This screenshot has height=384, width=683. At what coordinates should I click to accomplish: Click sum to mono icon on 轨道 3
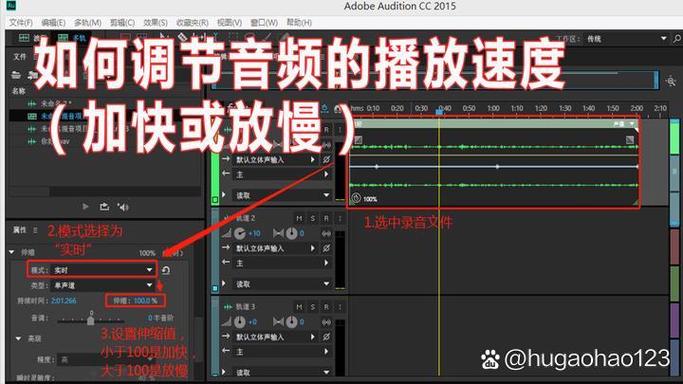coord(326,322)
